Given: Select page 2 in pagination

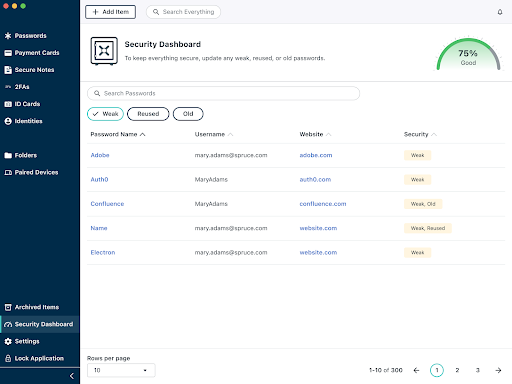Looking at the screenshot, I should [x=457, y=370].
